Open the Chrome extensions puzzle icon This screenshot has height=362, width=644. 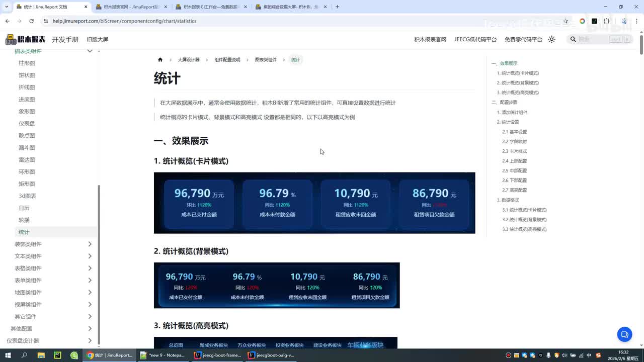[606, 21]
